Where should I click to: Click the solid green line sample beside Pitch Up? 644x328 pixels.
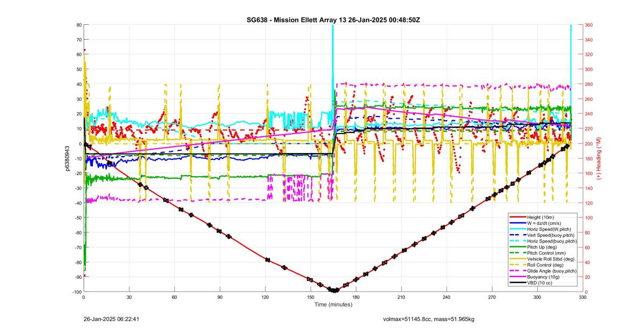[518, 247]
